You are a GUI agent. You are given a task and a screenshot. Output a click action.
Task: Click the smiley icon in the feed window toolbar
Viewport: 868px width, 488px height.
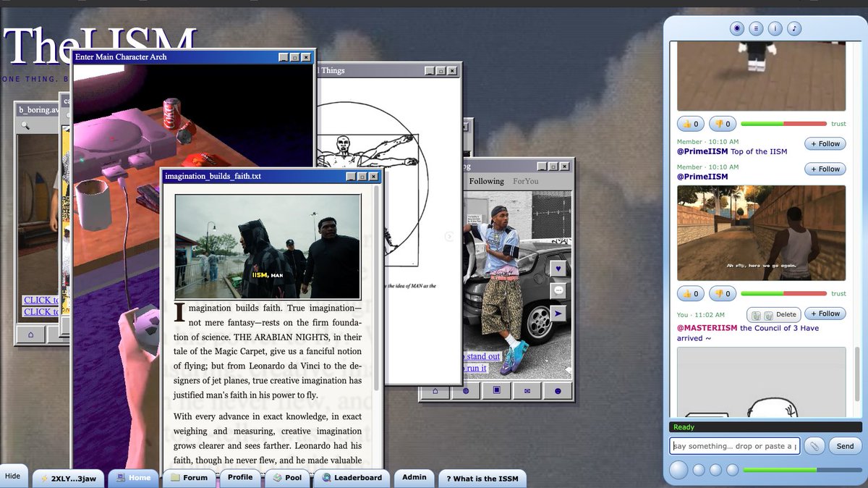coord(558,391)
